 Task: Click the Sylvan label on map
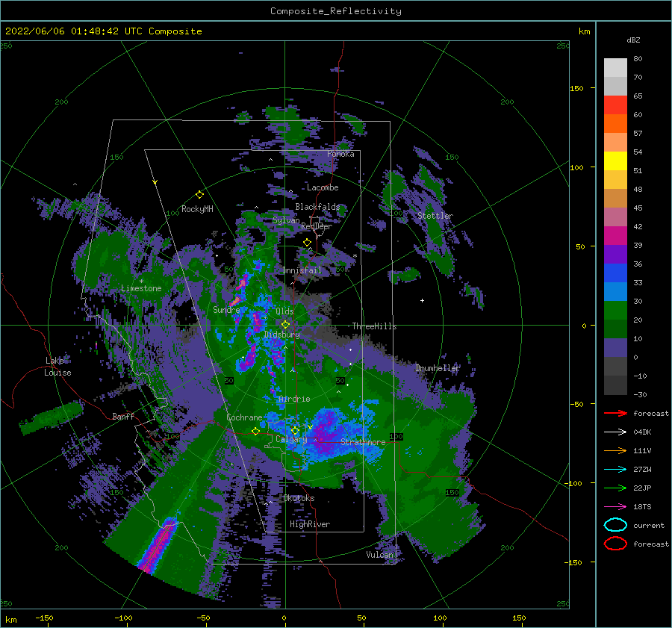tap(286, 220)
